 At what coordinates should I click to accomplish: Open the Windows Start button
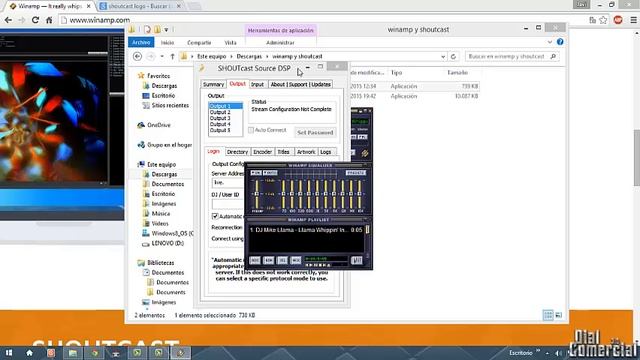pos(9,353)
